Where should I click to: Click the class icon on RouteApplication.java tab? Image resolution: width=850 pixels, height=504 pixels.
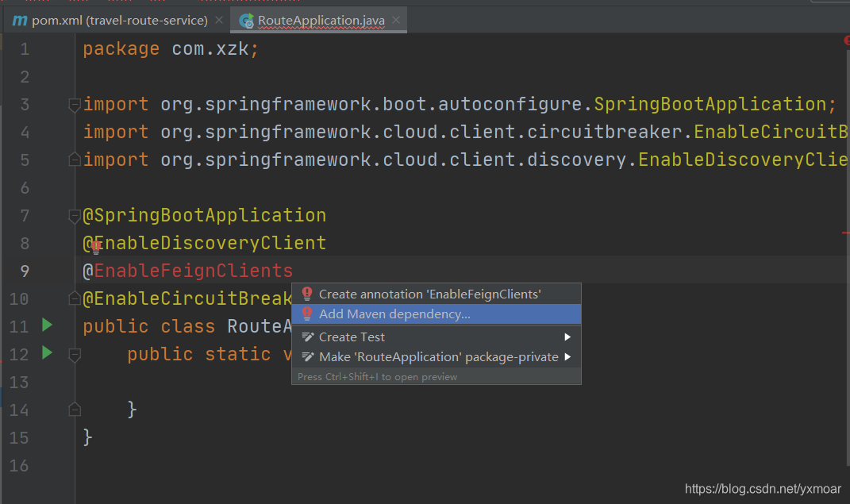[x=247, y=21]
